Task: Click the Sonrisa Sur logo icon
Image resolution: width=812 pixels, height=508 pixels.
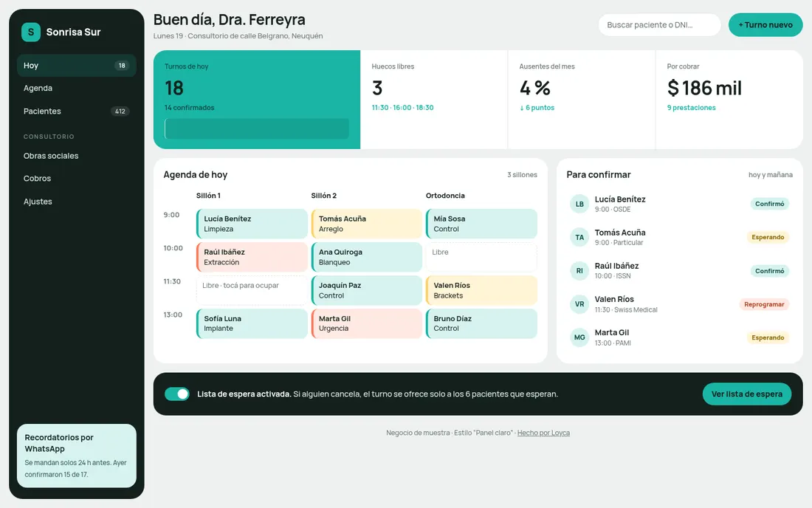Action: [31, 32]
